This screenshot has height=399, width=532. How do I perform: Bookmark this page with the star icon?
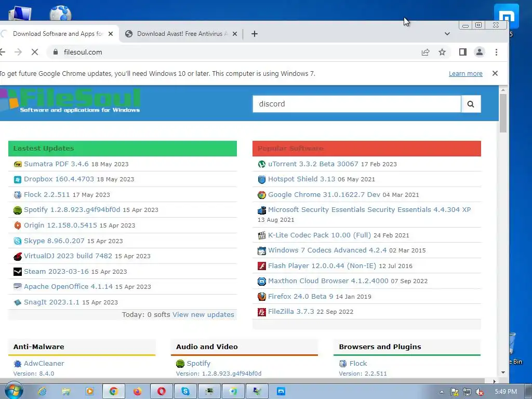(442, 52)
